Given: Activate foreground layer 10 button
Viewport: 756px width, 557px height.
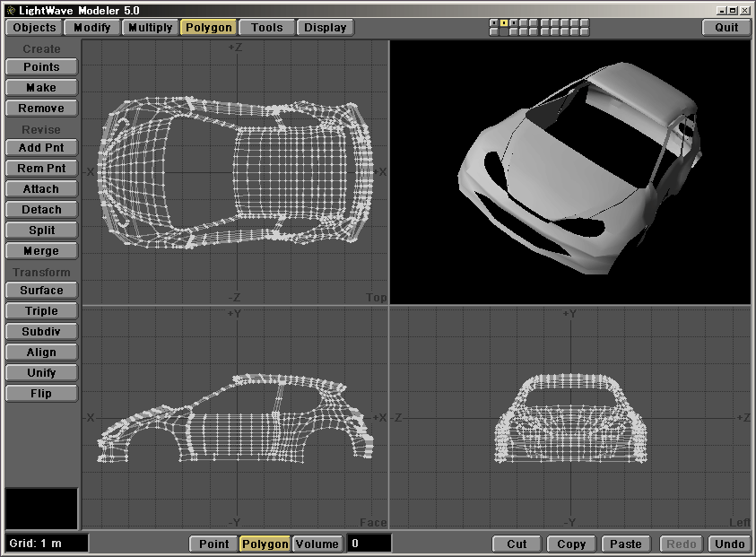Looking at the screenshot, I should pyautogui.click(x=585, y=22).
